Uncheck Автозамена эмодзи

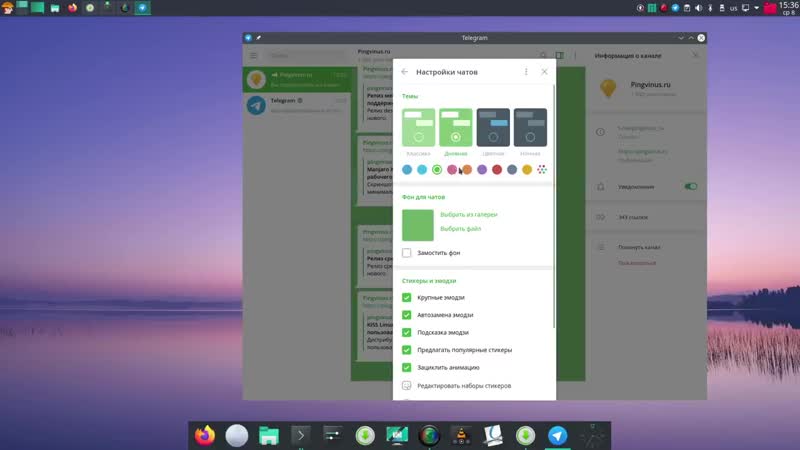coord(407,315)
